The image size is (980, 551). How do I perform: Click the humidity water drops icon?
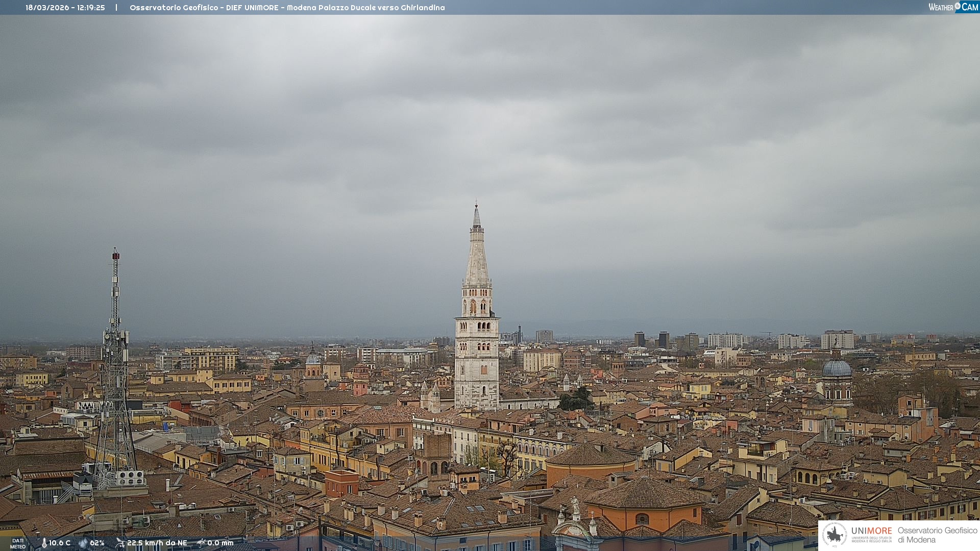point(83,543)
